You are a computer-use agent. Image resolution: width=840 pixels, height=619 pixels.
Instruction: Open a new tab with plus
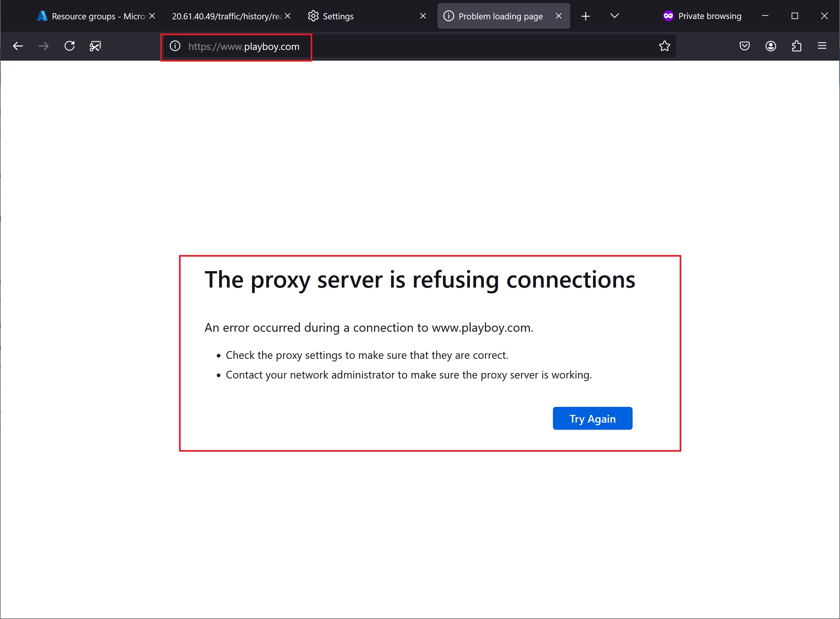pos(585,16)
